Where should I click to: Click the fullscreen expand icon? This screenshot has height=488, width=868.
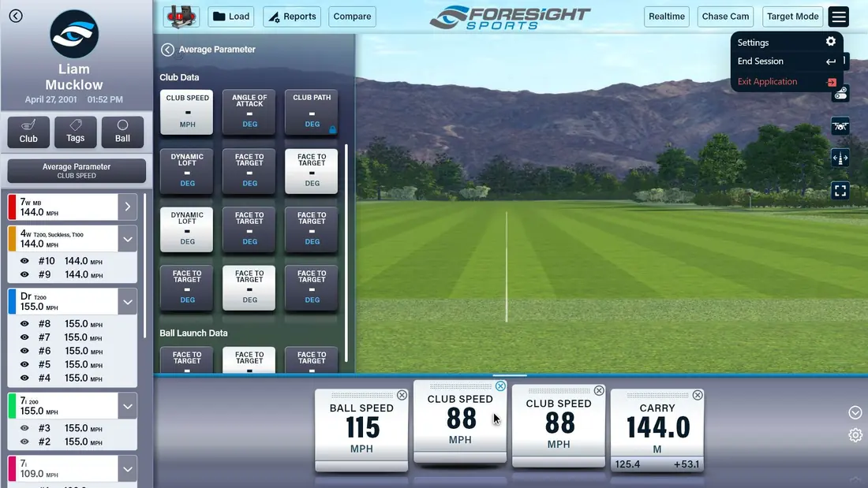[840, 191]
